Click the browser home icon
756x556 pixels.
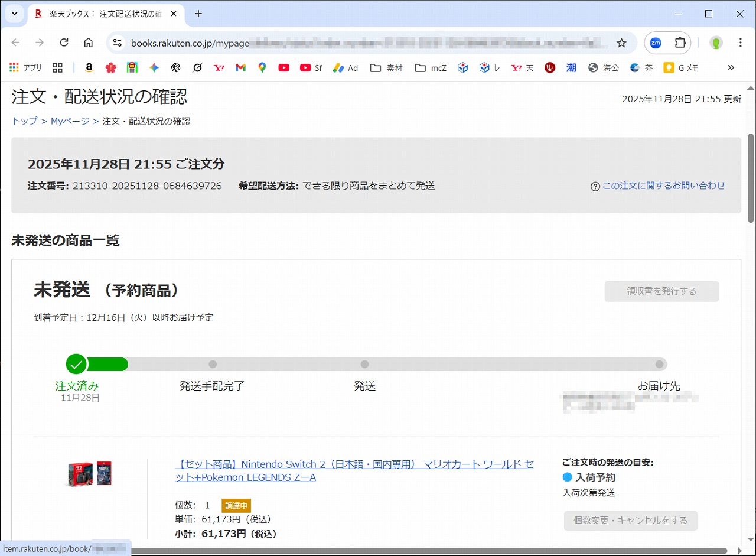(89, 43)
